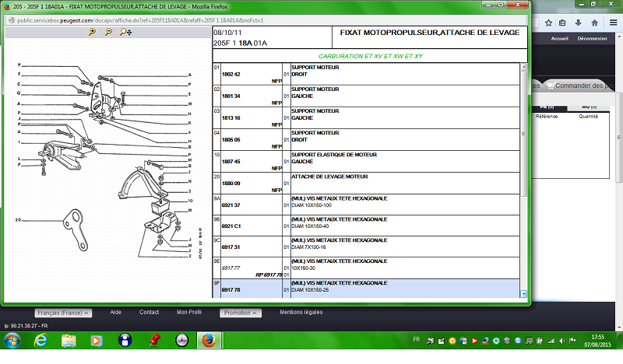Select part reference 1801 34

tap(231, 96)
